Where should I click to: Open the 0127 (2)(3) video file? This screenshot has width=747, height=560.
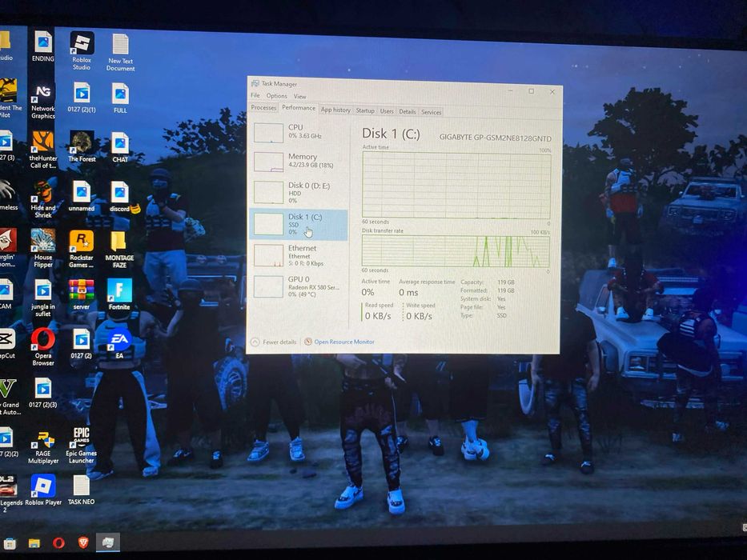tap(43, 393)
